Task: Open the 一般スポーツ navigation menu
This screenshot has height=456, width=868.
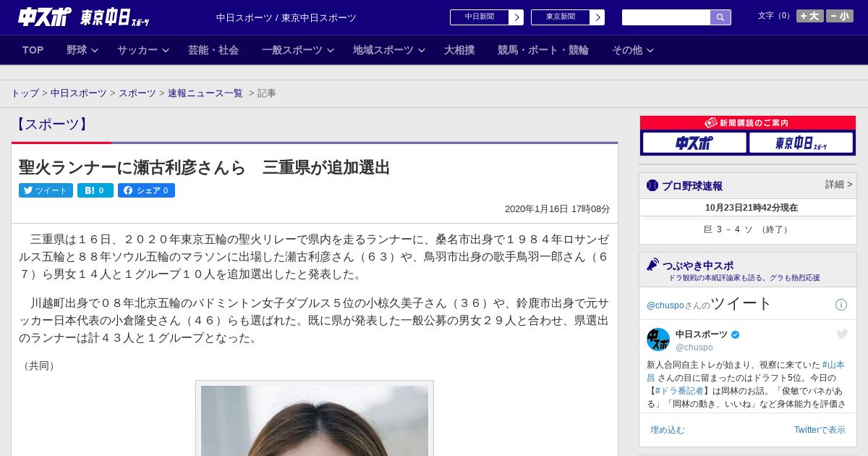Action: pyautogui.click(x=292, y=50)
